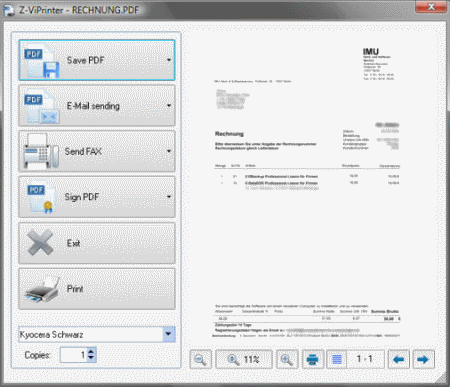
Task: Click the Print button
Action: click(97, 289)
